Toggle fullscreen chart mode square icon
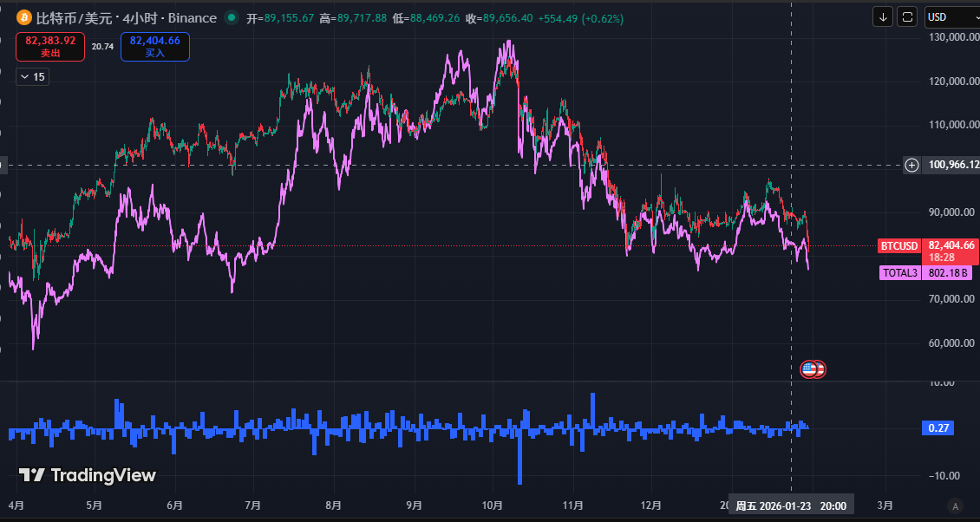 pos(907,16)
